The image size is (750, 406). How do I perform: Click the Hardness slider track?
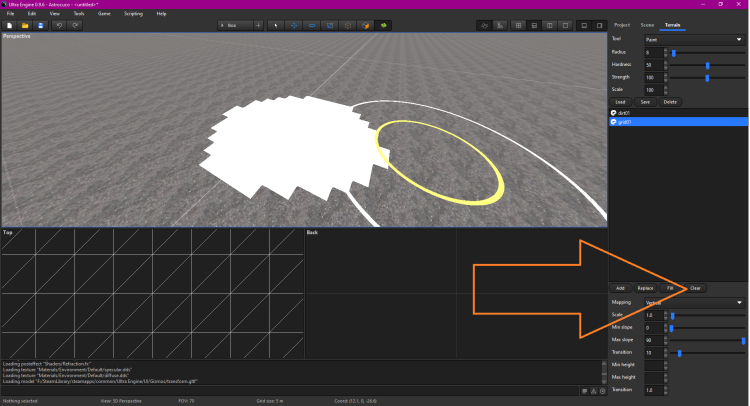pos(707,65)
